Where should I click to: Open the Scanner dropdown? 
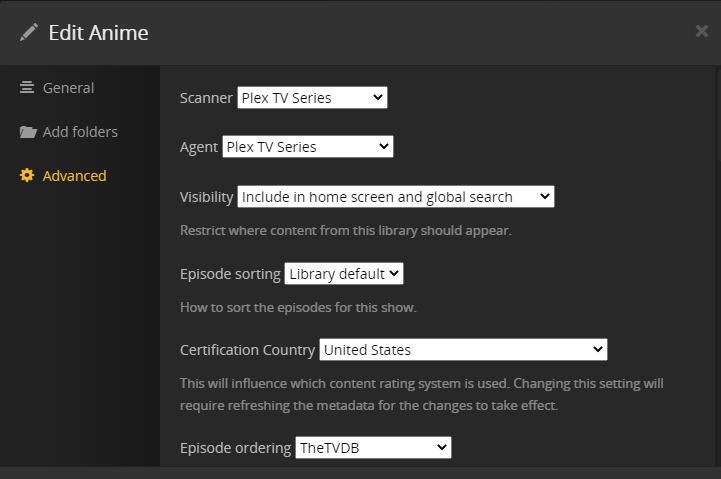(x=312, y=98)
